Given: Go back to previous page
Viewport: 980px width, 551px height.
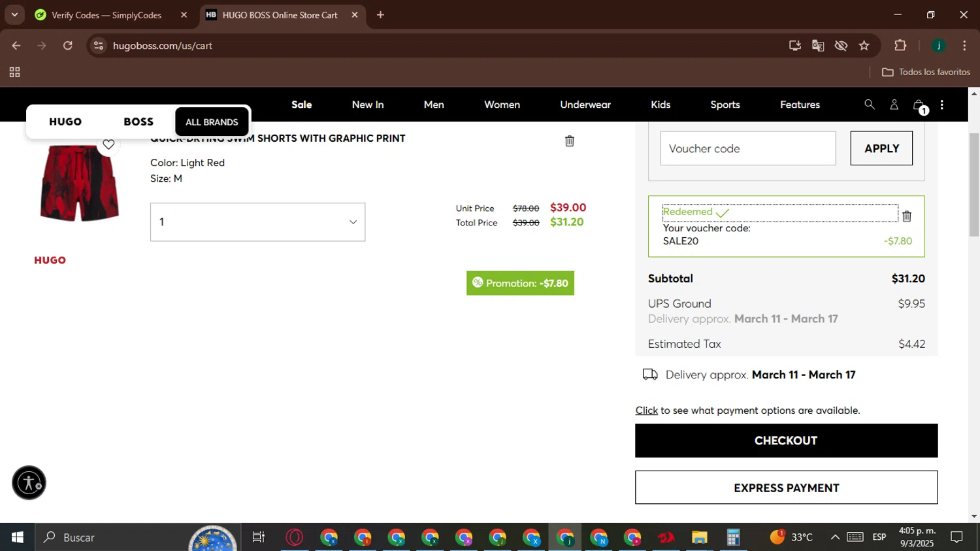Looking at the screenshot, I should (x=16, y=46).
